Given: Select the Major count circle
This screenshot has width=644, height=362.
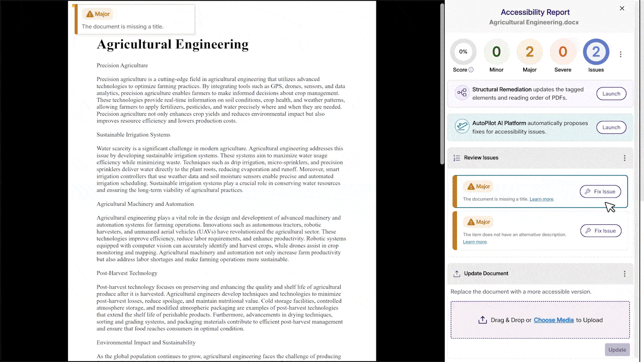Looking at the screenshot, I should (x=529, y=52).
